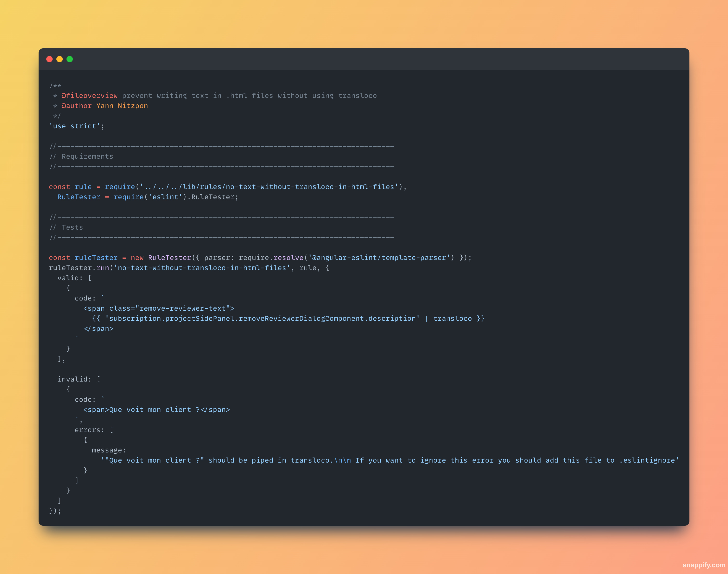Image resolution: width=728 pixels, height=574 pixels.
Task: Click the 'eslint' require string
Action: 165,197
